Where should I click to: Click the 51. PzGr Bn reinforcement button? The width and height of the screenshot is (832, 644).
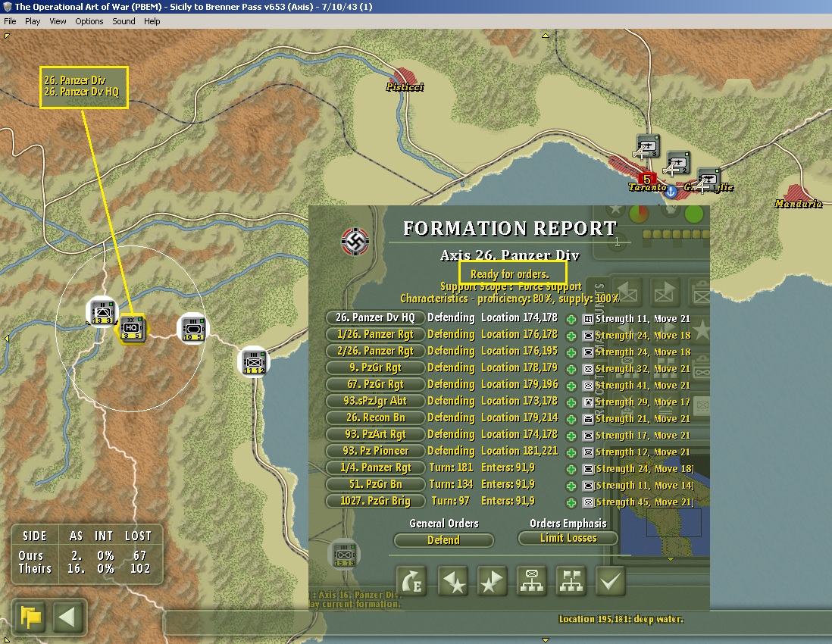point(375,484)
